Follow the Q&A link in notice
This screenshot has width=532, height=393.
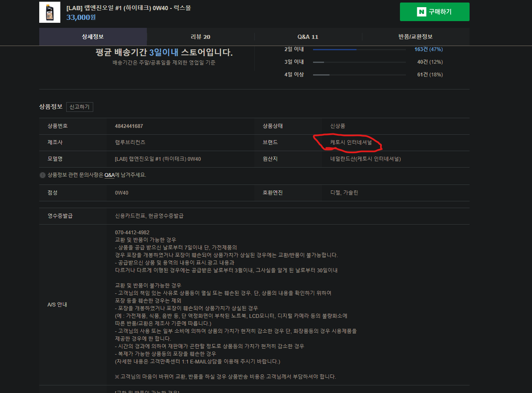(110, 175)
